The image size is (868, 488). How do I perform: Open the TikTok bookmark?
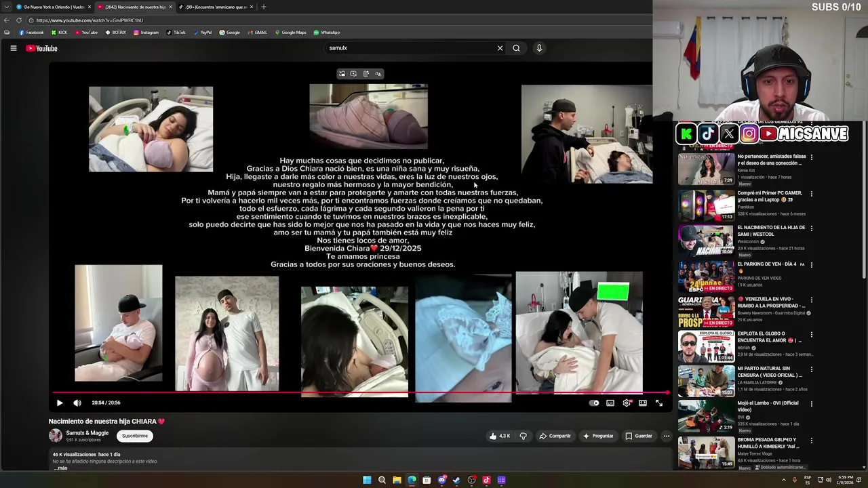176,33
